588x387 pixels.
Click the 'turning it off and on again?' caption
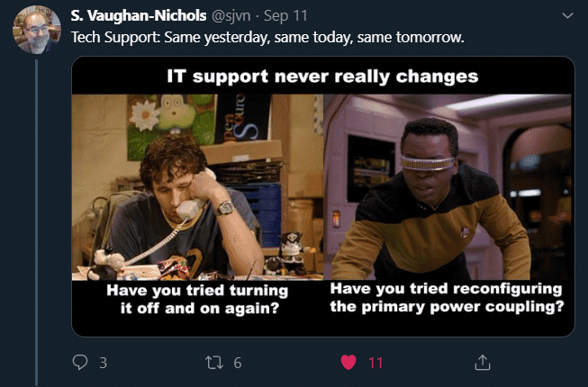tap(197, 299)
